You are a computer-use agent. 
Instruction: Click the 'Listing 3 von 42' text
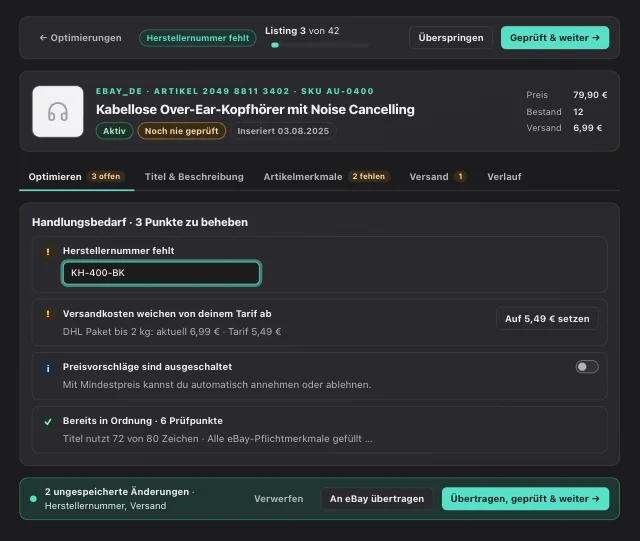pyautogui.click(x=302, y=31)
